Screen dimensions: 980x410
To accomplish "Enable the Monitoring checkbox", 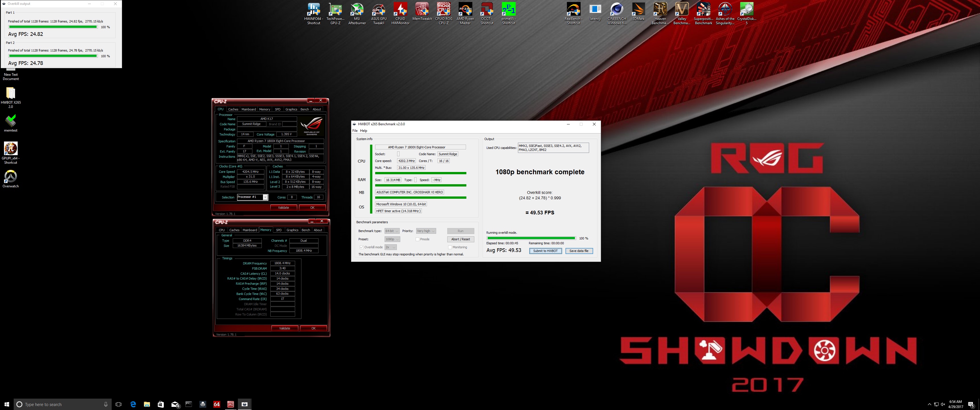I will (x=450, y=247).
